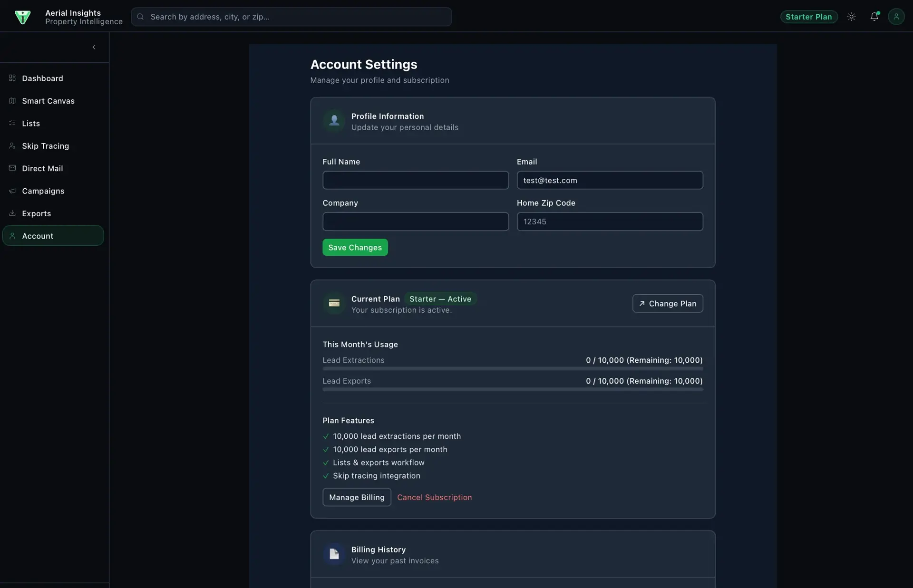Open Manage Billing
The image size is (913, 588).
pos(357,497)
